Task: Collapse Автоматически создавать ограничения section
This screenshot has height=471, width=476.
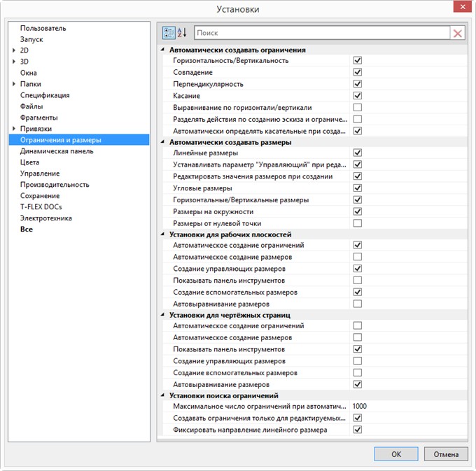Action: 162,50
